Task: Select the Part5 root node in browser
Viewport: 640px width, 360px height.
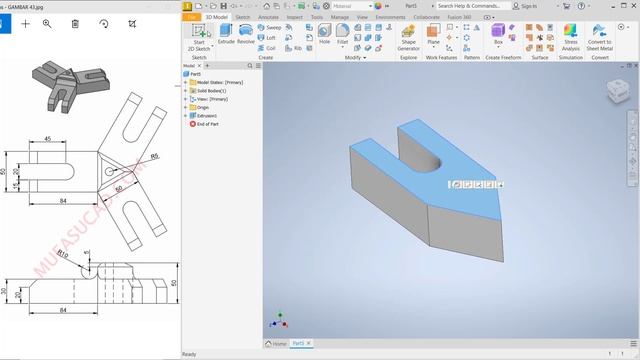Action: click(x=193, y=74)
